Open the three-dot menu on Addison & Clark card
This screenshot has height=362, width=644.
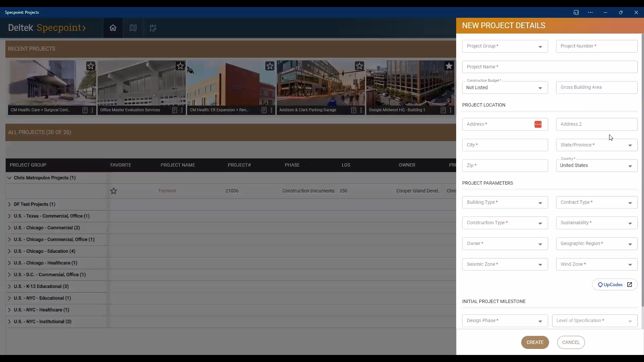[361, 110]
